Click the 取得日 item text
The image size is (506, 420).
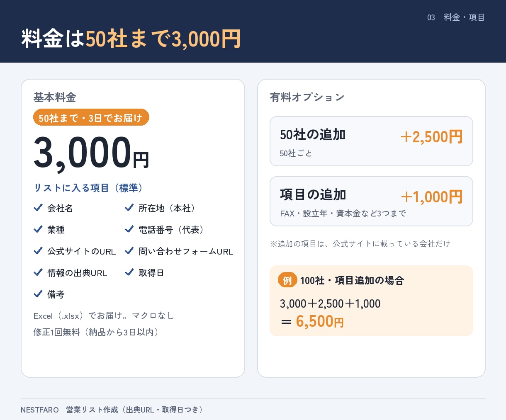tap(151, 273)
